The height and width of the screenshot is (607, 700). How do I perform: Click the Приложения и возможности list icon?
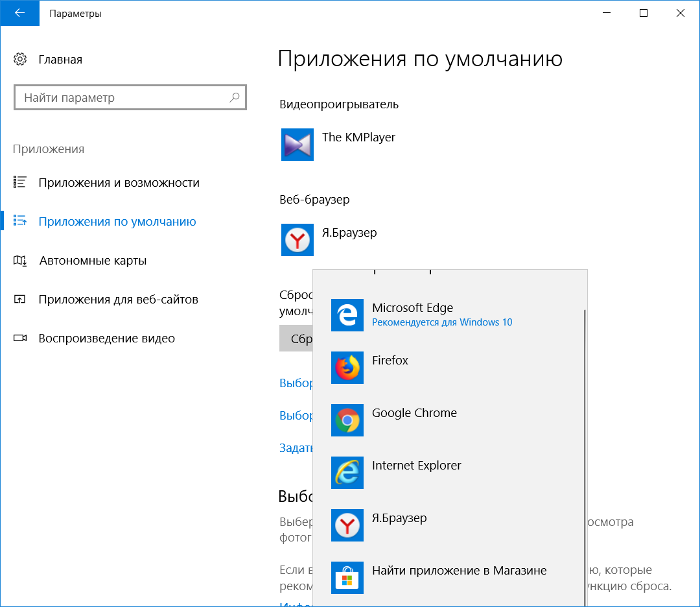[x=19, y=182]
